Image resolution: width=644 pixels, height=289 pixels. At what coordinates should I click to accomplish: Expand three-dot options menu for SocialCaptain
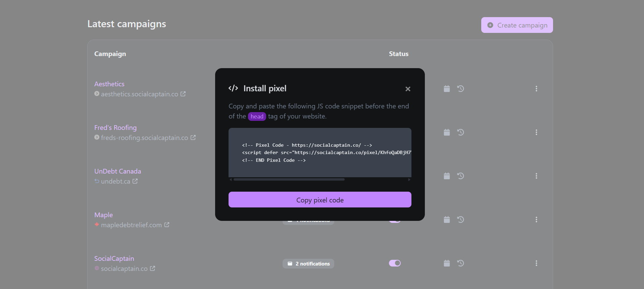(x=536, y=263)
